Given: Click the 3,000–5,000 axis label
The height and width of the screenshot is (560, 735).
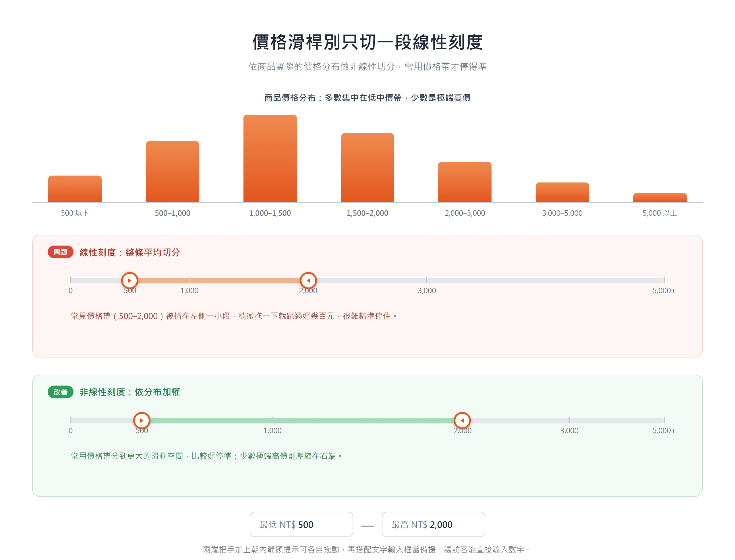Looking at the screenshot, I should [x=562, y=213].
